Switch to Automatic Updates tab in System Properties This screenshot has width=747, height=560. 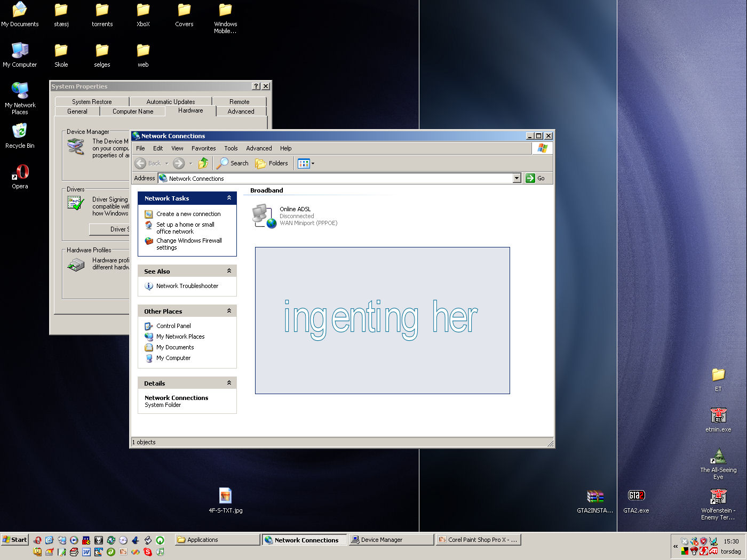[x=171, y=101]
